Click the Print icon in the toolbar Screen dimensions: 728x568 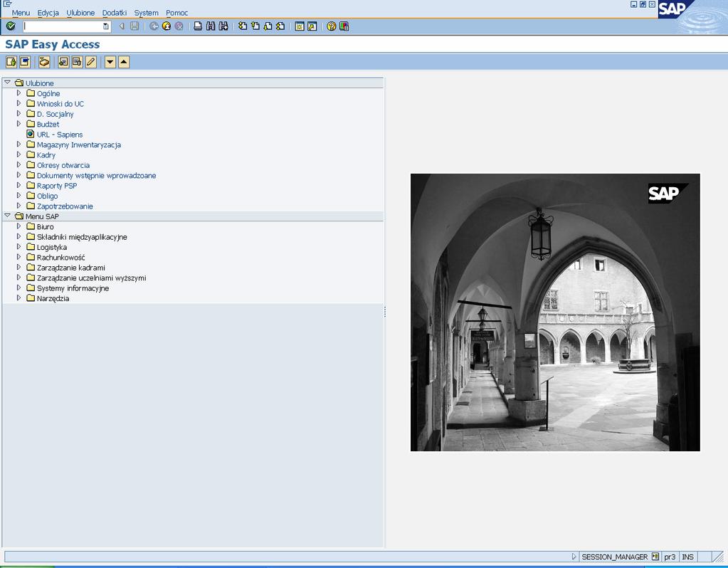(x=198, y=26)
